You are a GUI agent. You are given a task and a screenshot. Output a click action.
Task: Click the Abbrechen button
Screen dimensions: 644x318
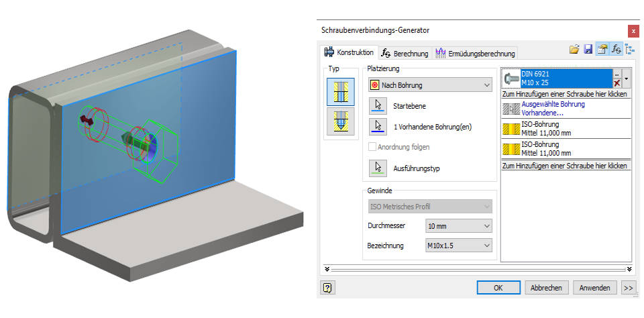545,288
